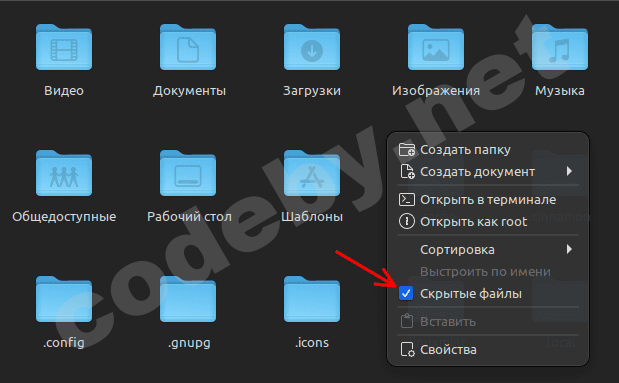619x383 pixels.
Task: Click the .config folder name
Action: (x=64, y=342)
